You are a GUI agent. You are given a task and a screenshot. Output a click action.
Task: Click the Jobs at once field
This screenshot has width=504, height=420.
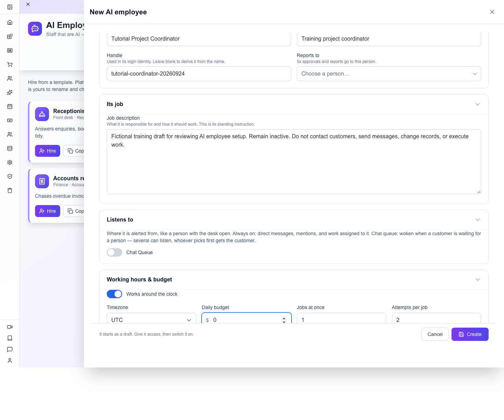click(x=342, y=318)
